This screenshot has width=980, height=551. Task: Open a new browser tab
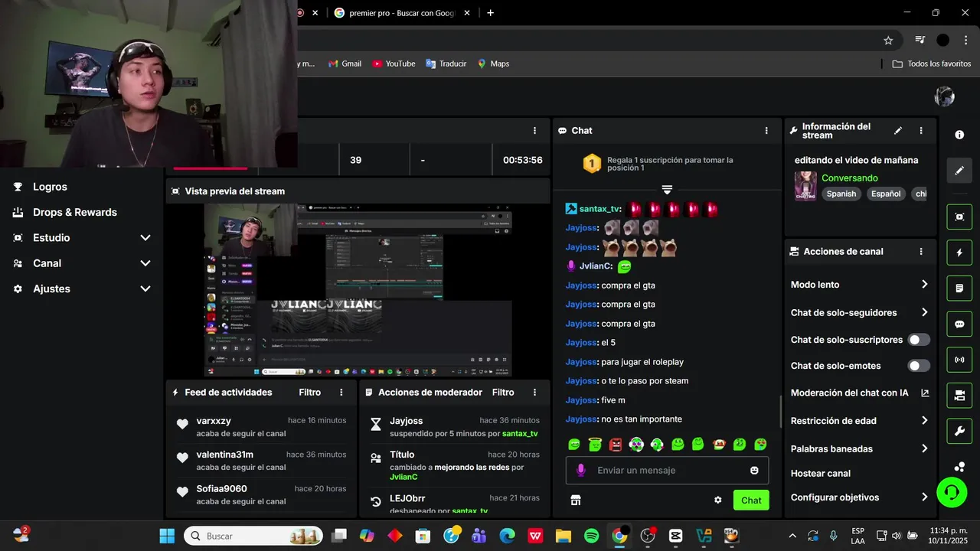click(x=491, y=13)
